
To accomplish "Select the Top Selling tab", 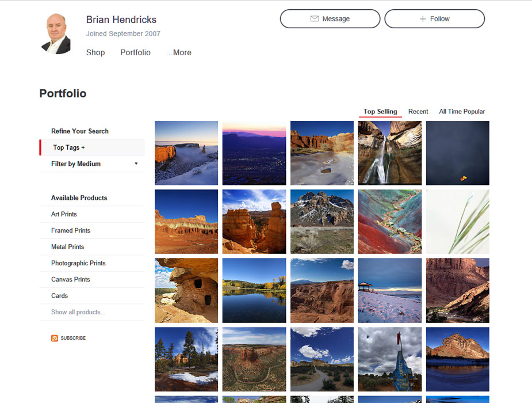I will click(x=380, y=112).
